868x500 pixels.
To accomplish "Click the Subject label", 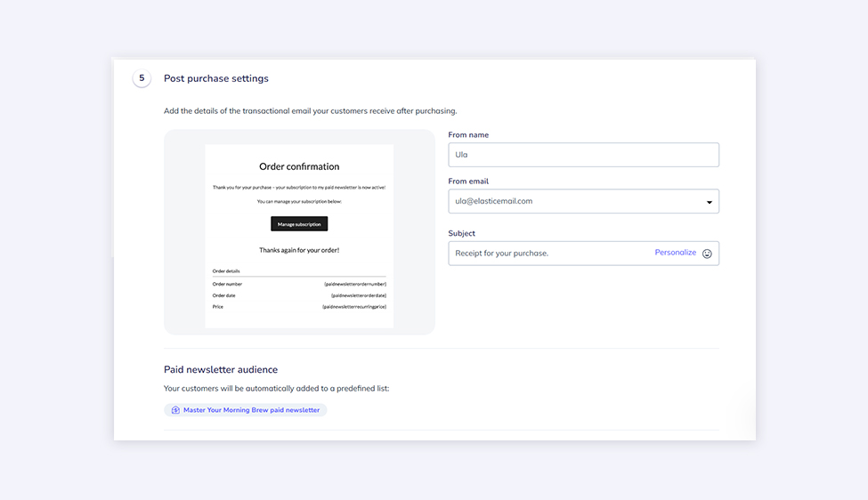I will pyautogui.click(x=462, y=233).
